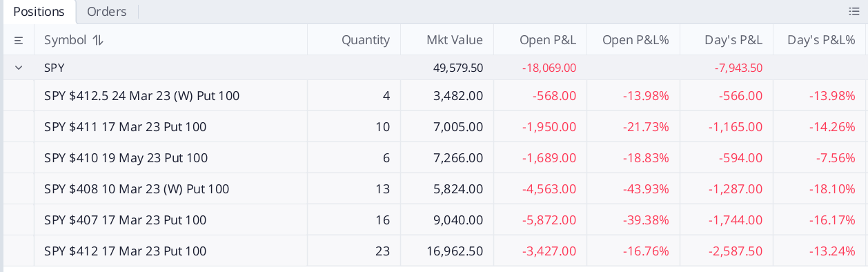868x272 pixels.
Task: Click the SPY group summary row
Action: pos(435,68)
